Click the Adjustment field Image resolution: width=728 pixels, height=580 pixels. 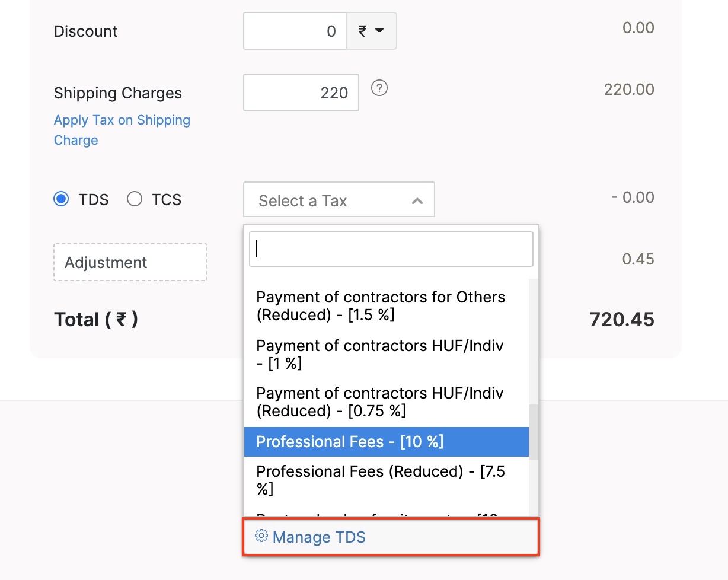click(129, 262)
